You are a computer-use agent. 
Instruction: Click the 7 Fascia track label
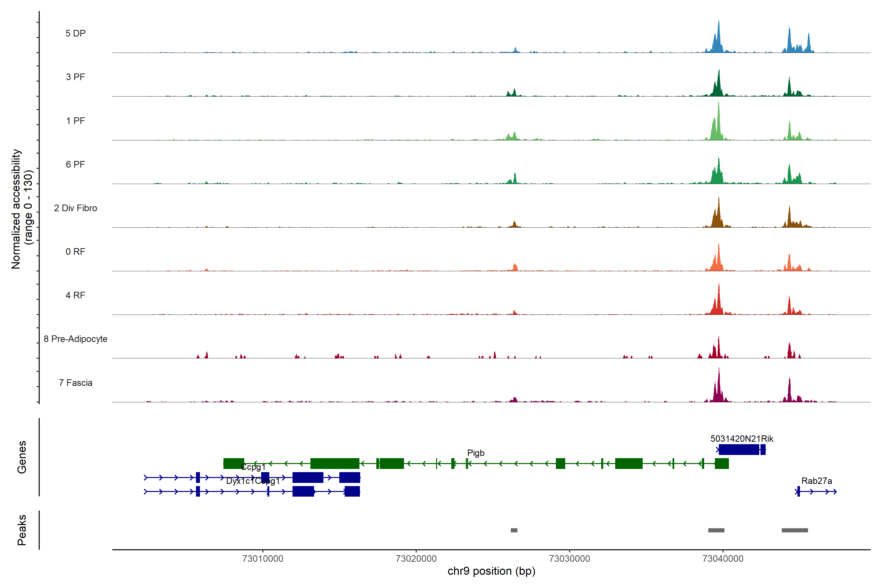[75, 383]
